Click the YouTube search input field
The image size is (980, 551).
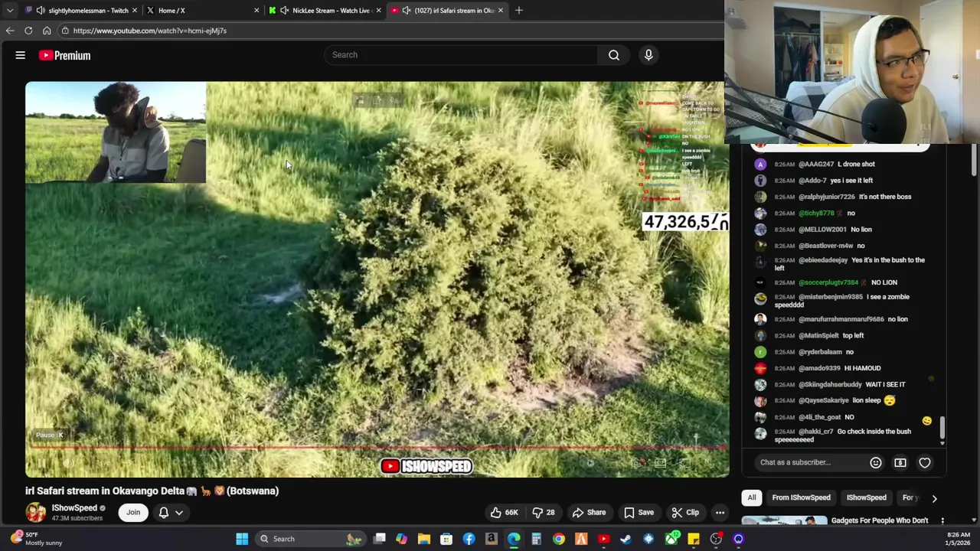coord(462,55)
